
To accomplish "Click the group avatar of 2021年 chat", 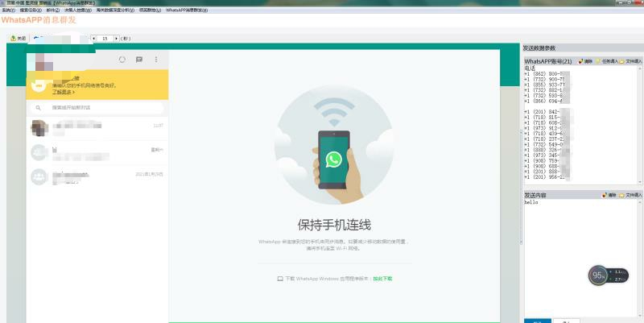I will [39, 176].
